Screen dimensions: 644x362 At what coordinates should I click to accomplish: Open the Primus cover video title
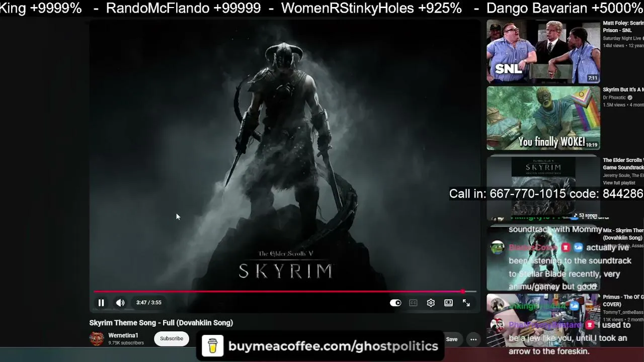point(623,301)
